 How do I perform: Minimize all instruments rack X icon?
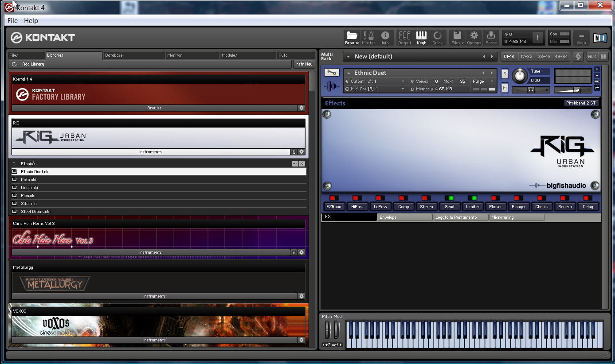tap(603, 57)
